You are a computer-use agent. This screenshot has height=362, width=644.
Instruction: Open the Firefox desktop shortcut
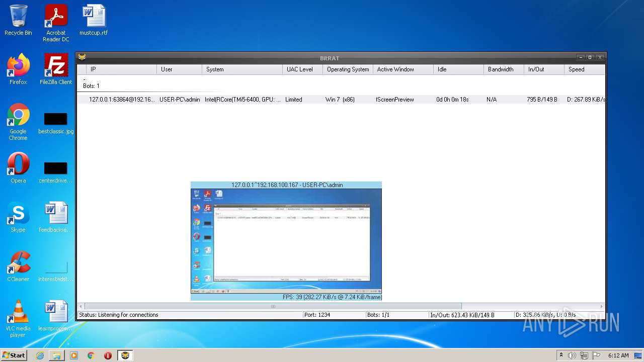coord(18,69)
